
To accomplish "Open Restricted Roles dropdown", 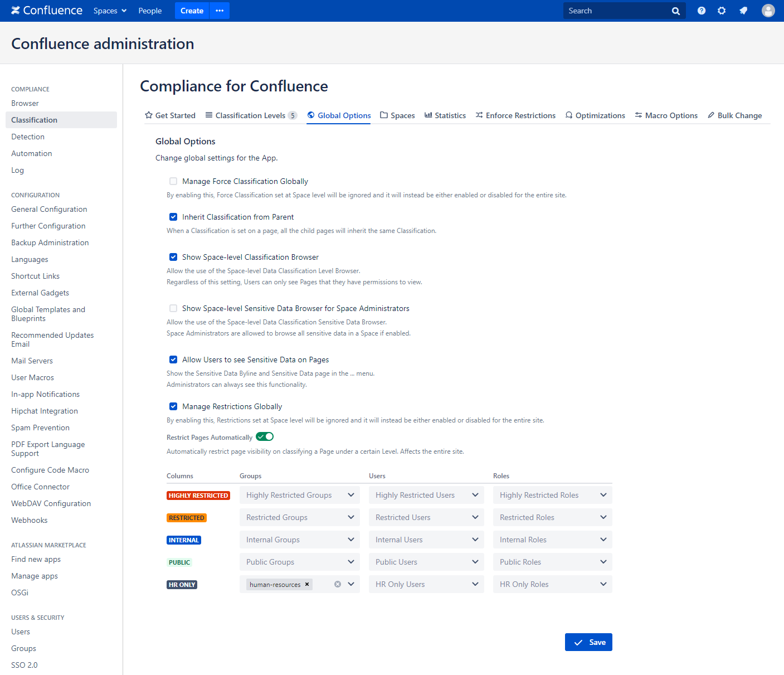I will (553, 517).
